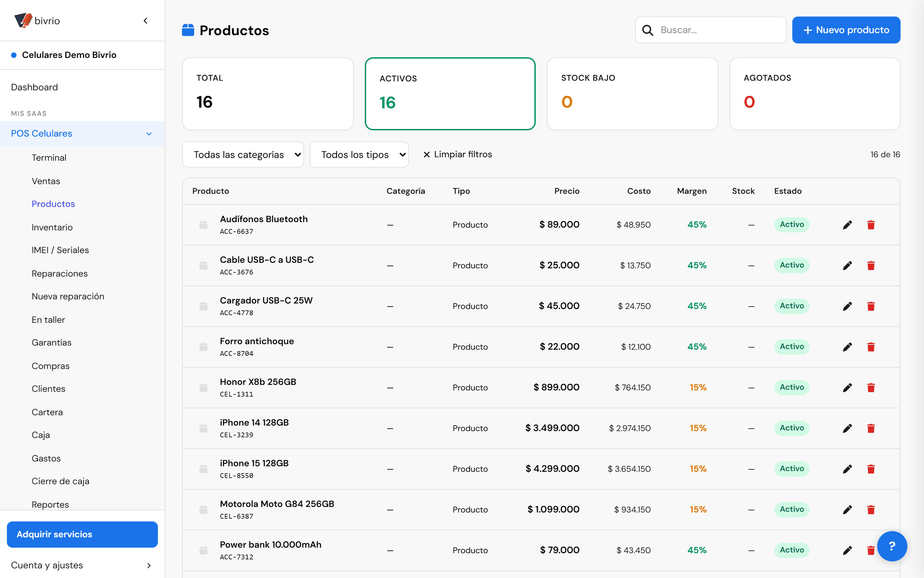
Task: Edit the iPhone 15 128GB product
Action: [847, 469]
